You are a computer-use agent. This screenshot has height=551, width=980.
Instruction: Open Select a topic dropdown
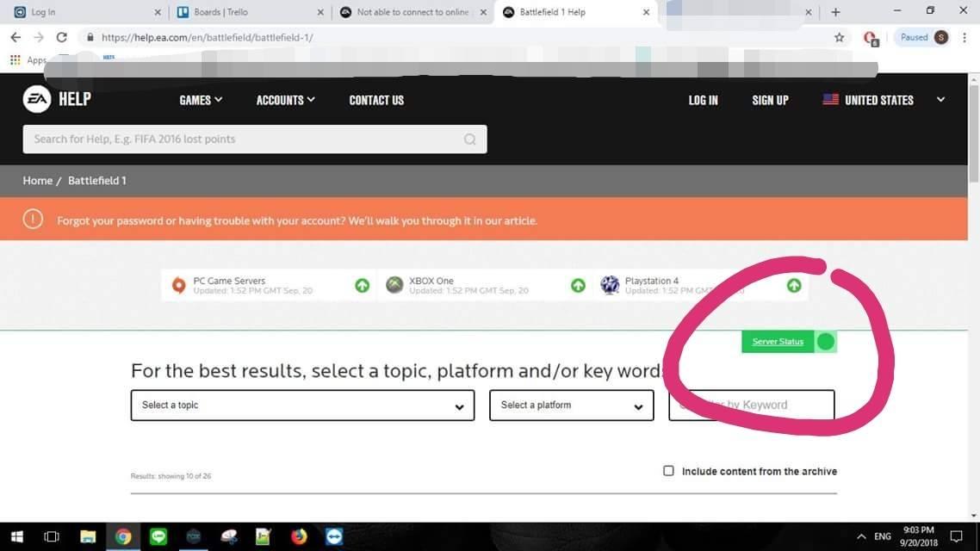click(x=302, y=406)
